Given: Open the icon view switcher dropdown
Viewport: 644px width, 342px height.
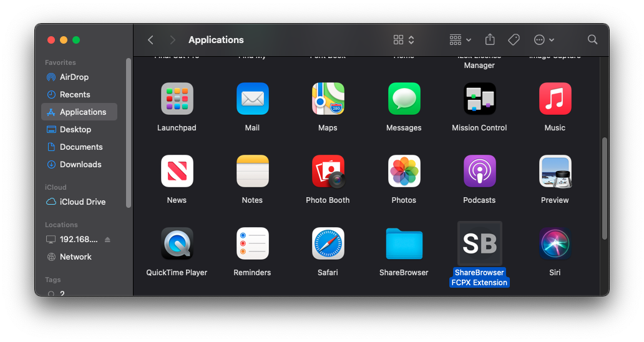Looking at the screenshot, I should tap(404, 39).
